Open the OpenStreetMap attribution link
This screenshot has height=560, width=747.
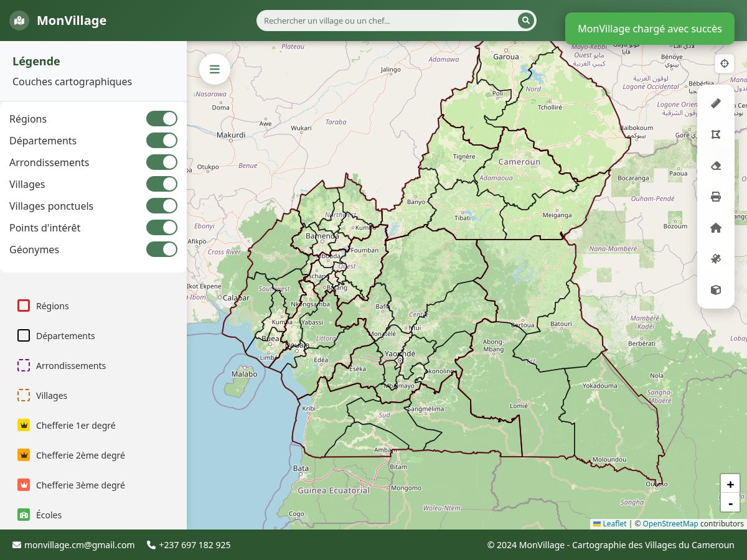coord(670,524)
